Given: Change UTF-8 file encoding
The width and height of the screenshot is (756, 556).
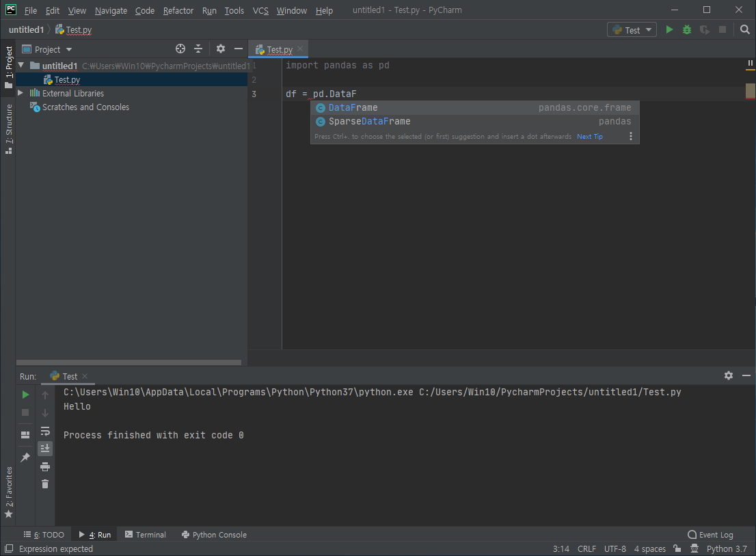Looking at the screenshot, I should 615,548.
